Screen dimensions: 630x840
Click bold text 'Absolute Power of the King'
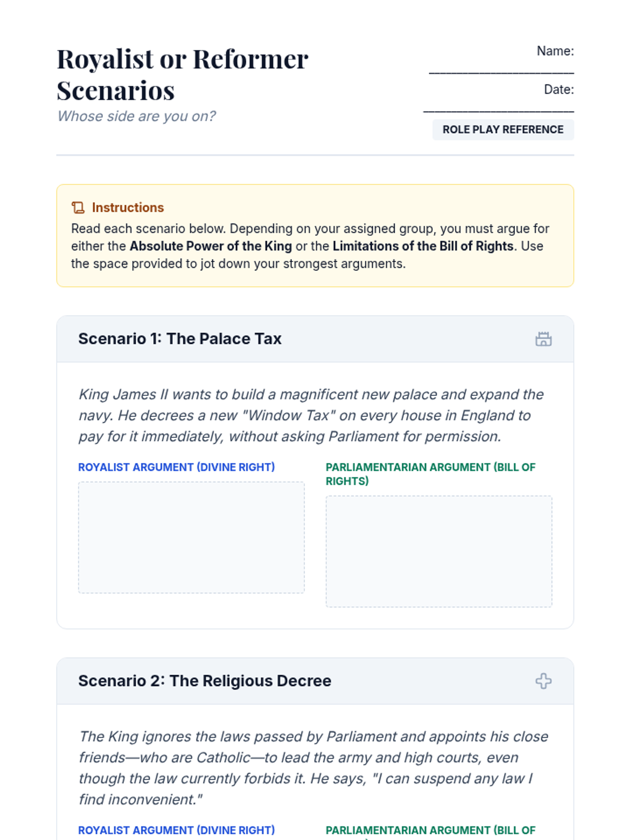click(x=211, y=246)
